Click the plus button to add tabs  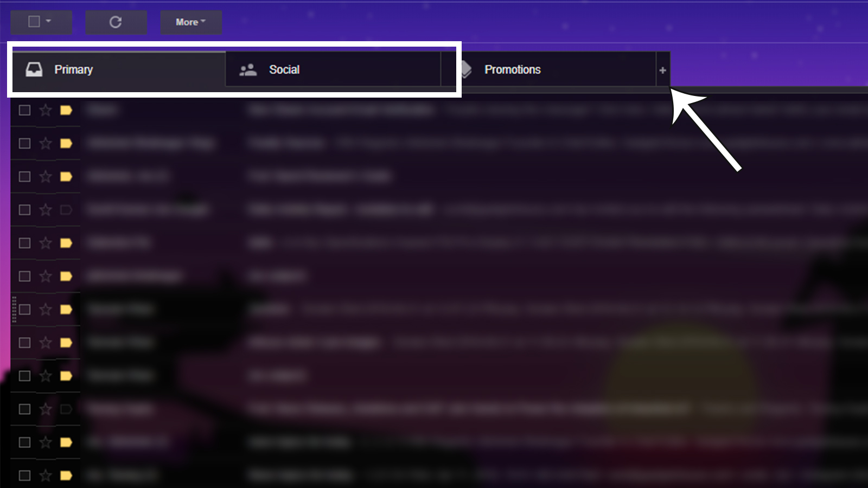point(662,70)
